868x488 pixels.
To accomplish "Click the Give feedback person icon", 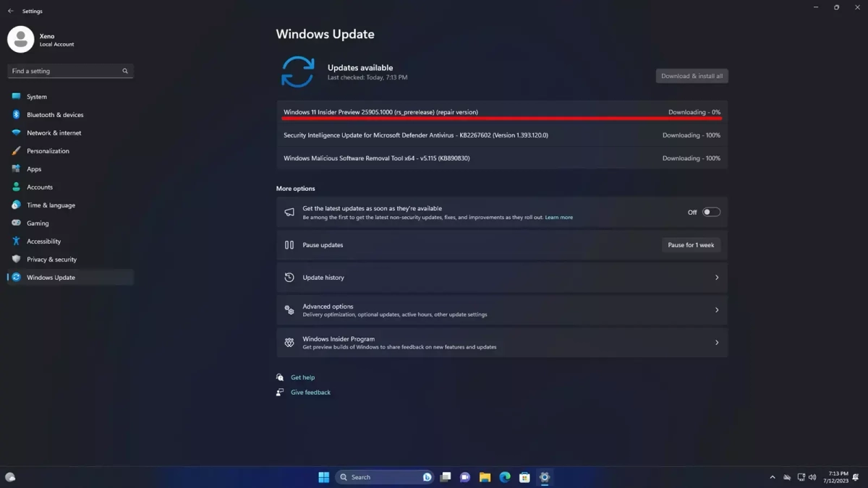I will click(x=280, y=393).
